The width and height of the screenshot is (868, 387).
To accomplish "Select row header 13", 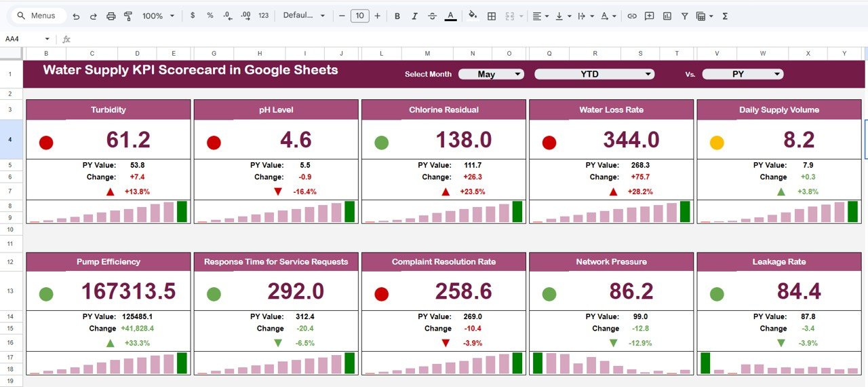I will coord(11,291).
